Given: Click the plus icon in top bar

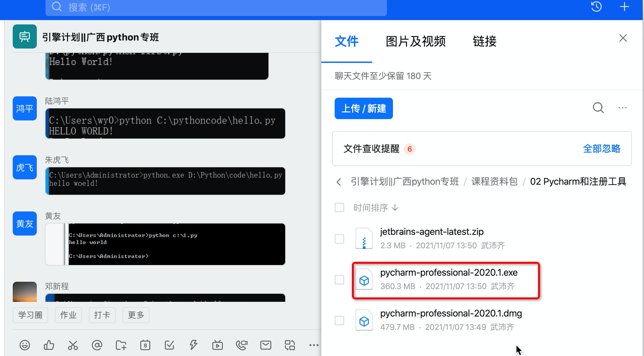Looking at the screenshot, I should [x=625, y=7].
